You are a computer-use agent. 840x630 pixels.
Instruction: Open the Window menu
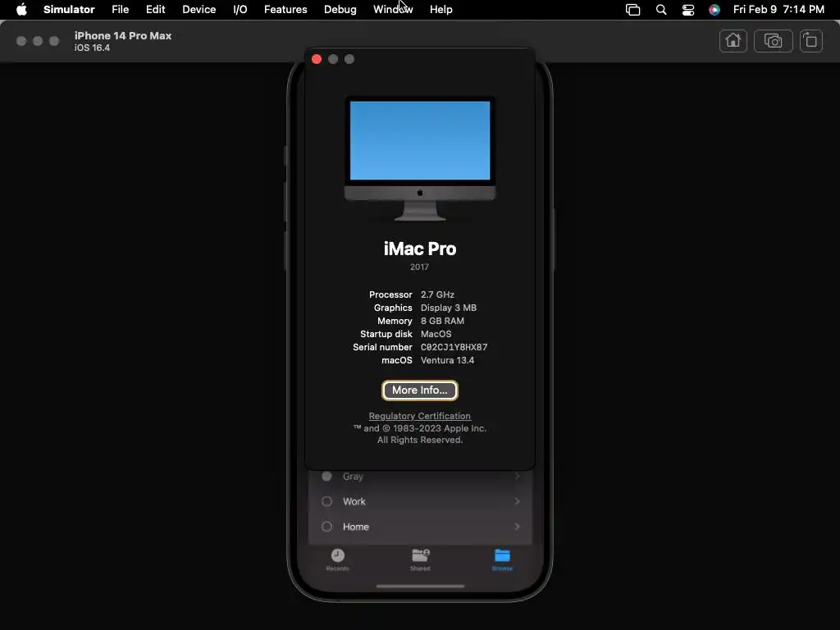point(393,10)
